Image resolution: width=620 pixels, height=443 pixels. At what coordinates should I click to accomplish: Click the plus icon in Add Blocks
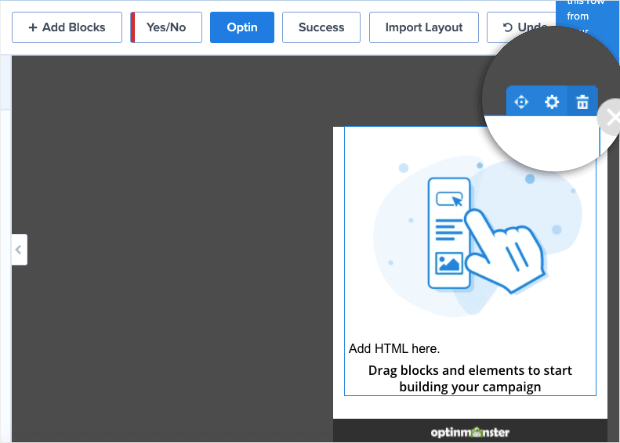point(33,27)
